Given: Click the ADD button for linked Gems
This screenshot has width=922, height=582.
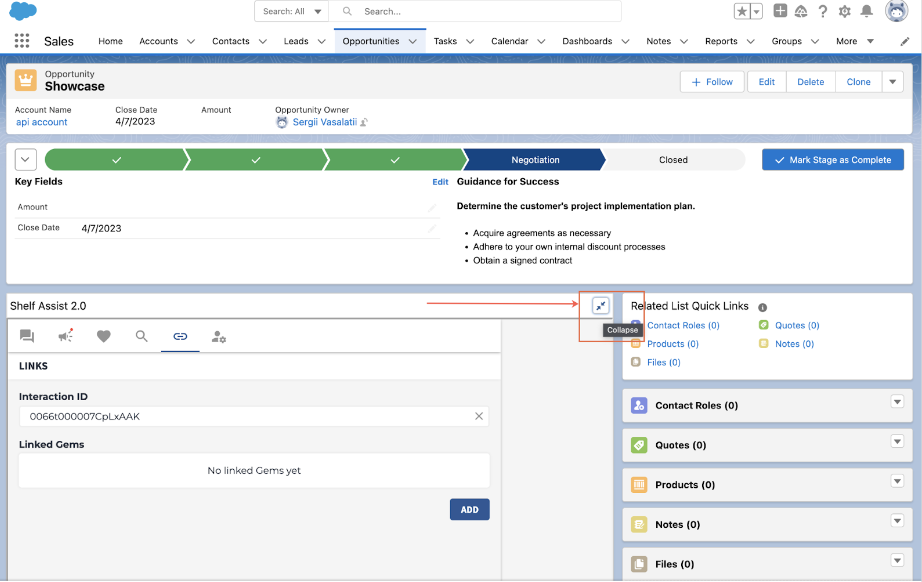Looking at the screenshot, I should (469, 510).
